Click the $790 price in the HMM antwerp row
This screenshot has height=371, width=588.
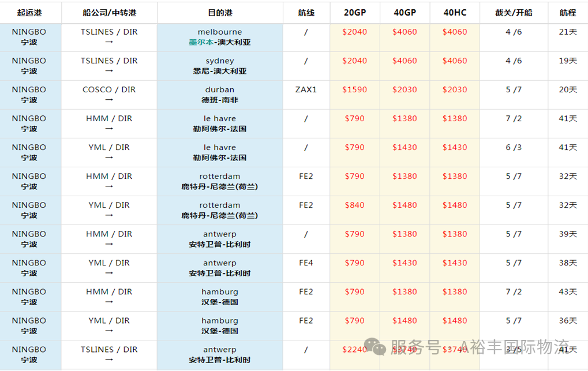pos(355,234)
